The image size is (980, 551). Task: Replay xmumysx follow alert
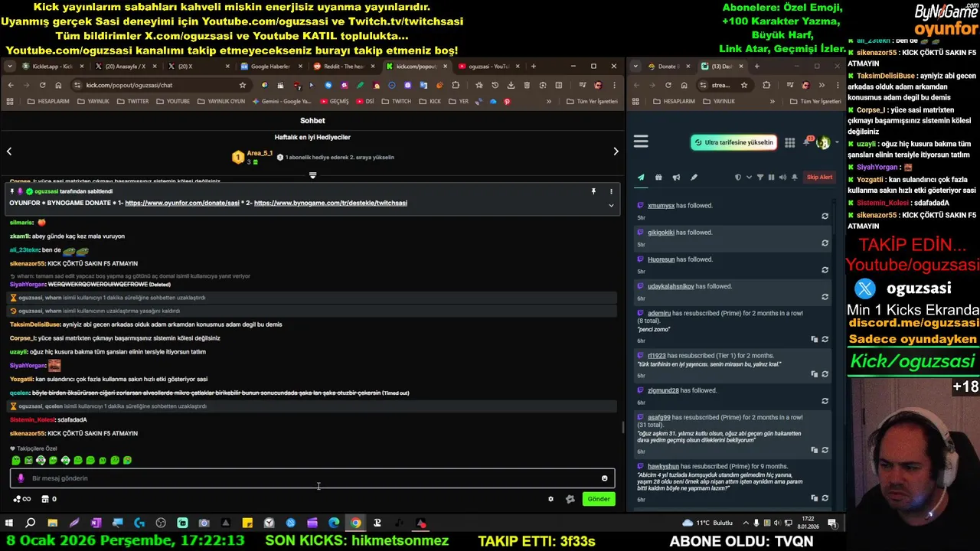click(825, 217)
